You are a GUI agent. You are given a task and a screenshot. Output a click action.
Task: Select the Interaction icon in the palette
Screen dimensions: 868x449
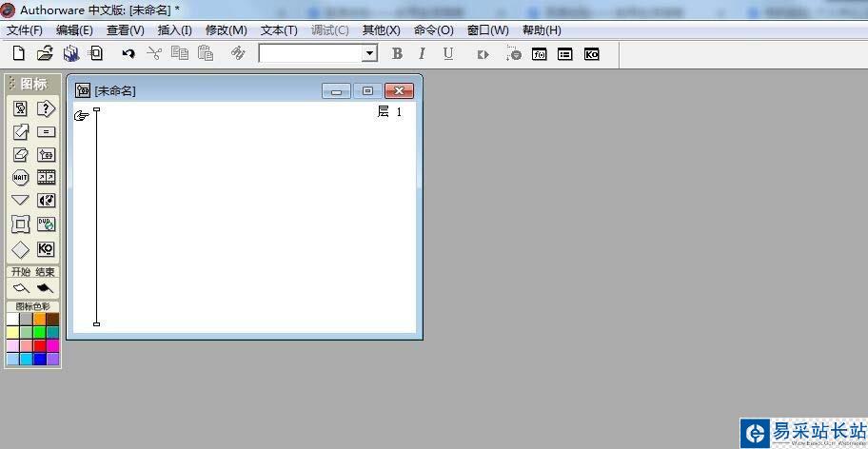(x=46, y=108)
